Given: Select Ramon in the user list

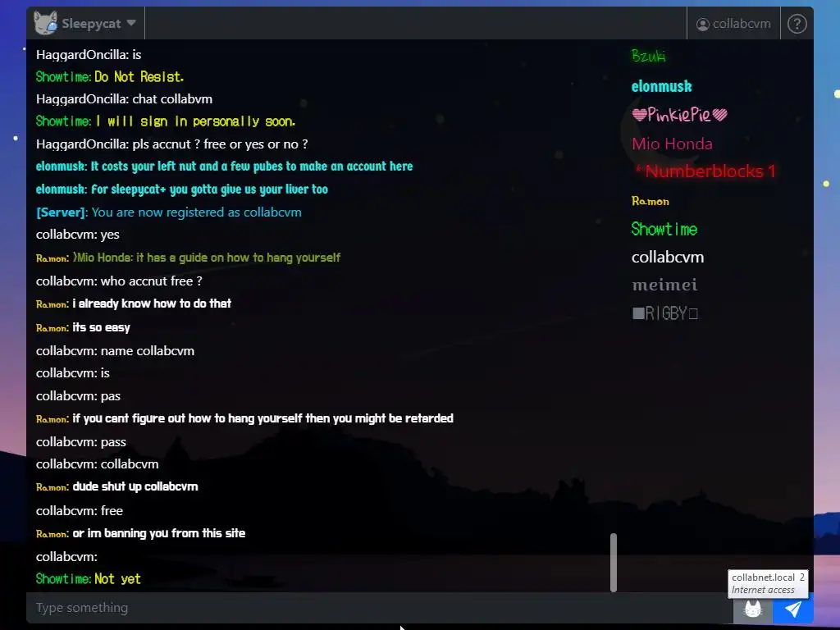Looking at the screenshot, I should click(x=651, y=202).
